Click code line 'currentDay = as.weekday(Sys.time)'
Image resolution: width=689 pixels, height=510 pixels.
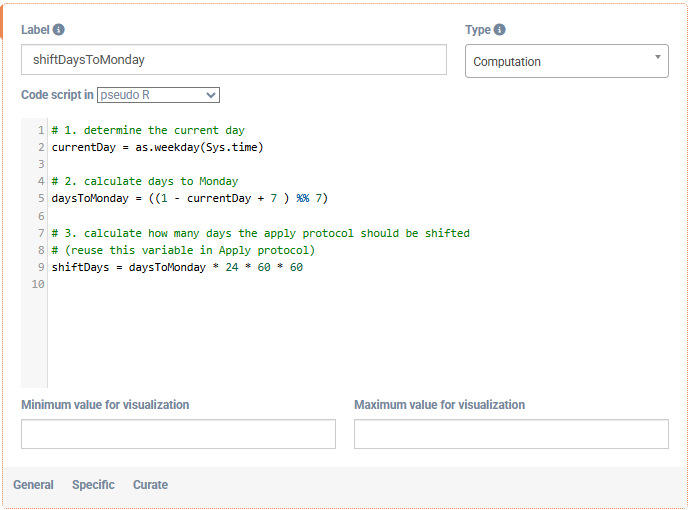(x=157, y=147)
